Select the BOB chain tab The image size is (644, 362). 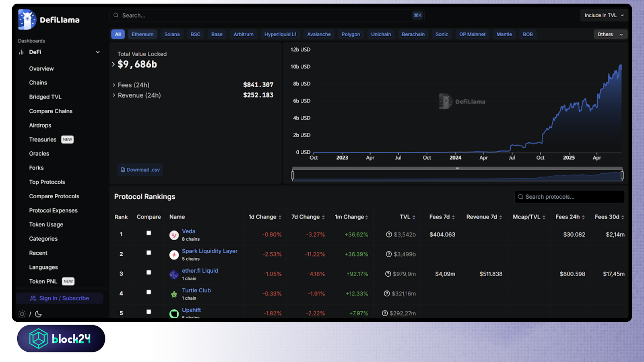(528, 34)
